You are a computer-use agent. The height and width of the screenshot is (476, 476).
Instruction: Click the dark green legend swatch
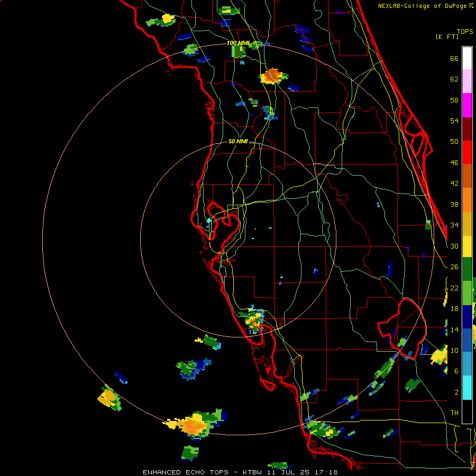pos(467,269)
